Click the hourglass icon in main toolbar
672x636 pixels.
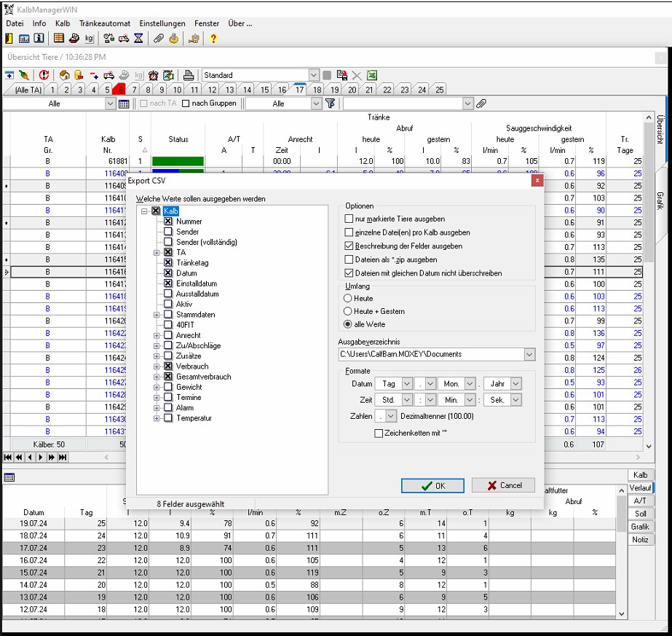[138, 39]
